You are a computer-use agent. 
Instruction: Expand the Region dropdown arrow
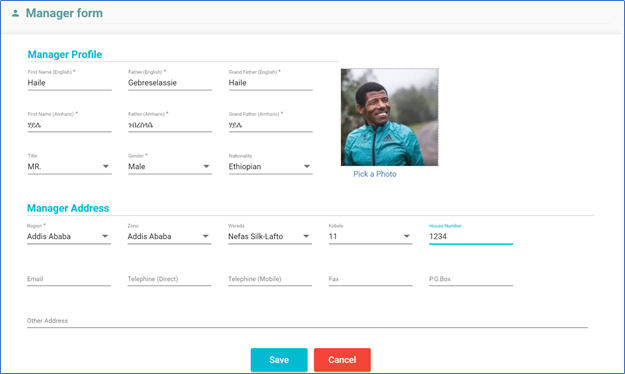tap(105, 236)
